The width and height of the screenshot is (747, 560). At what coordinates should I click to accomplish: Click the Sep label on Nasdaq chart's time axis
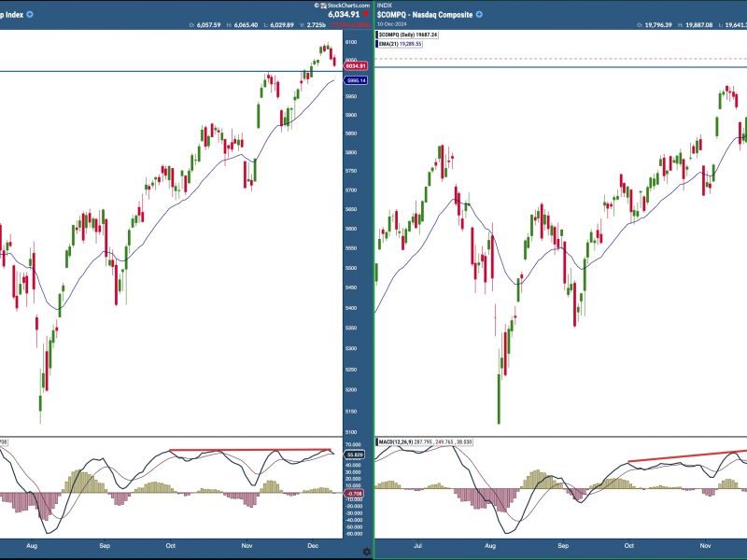click(563, 546)
